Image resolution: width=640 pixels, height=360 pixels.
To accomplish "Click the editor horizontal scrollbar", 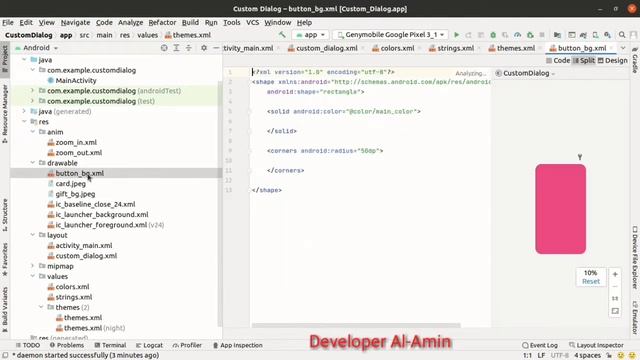I will point(356,325).
